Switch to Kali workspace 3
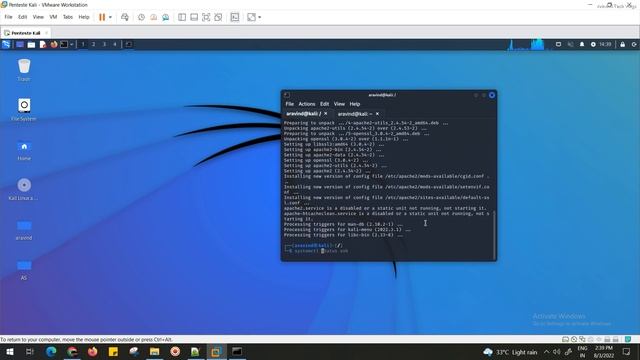The image size is (640, 360). [x=104, y=44]
